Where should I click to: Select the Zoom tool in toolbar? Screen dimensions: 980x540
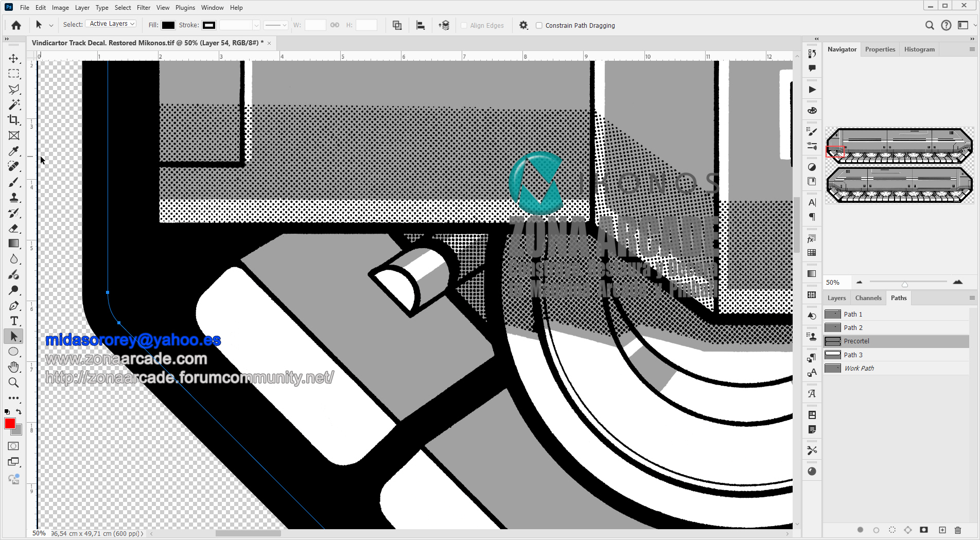[14, 382]
